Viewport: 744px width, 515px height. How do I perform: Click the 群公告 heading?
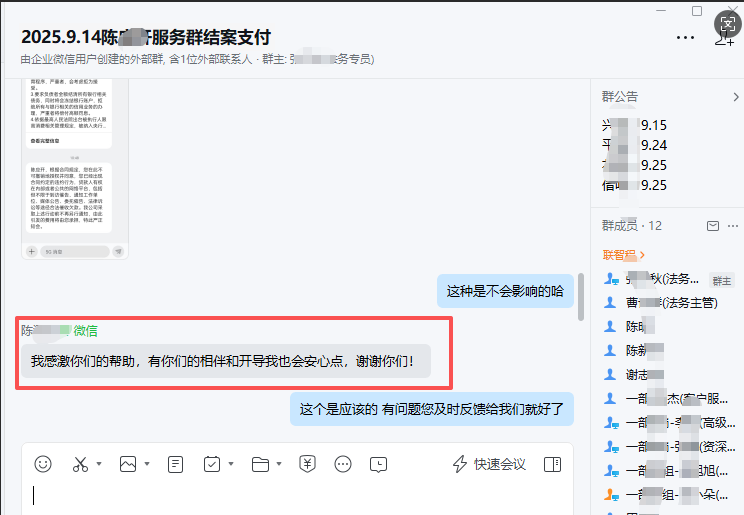coord(620,97)
